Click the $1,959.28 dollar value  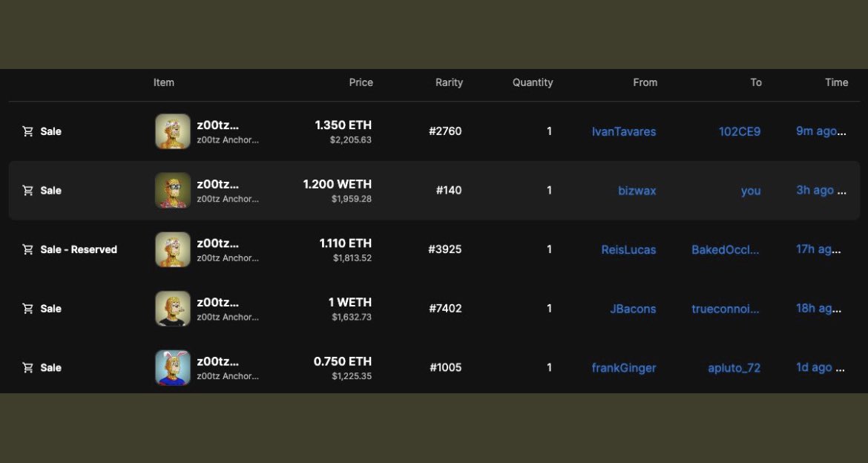click(352, 200)
